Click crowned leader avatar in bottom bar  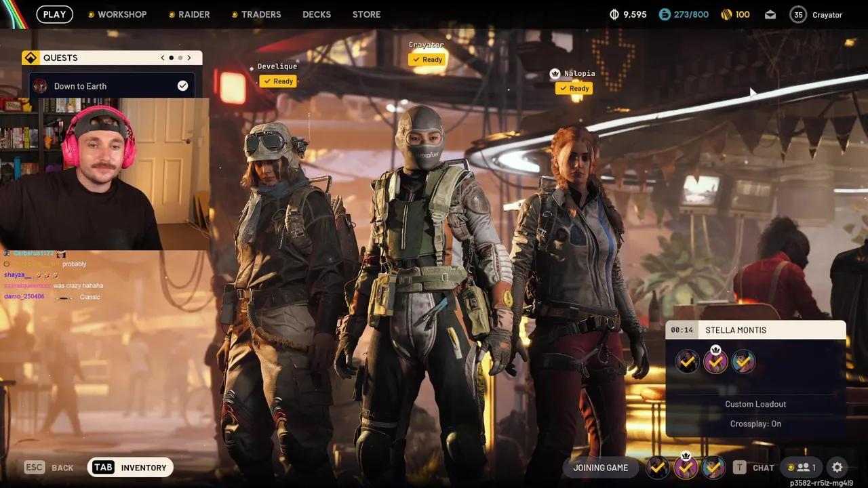coord(686,466)
